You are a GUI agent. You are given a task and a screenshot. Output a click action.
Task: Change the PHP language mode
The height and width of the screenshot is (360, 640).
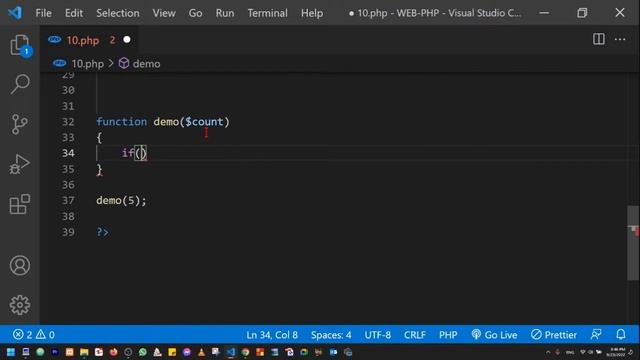pyautogui.click(x=448, y=335)
